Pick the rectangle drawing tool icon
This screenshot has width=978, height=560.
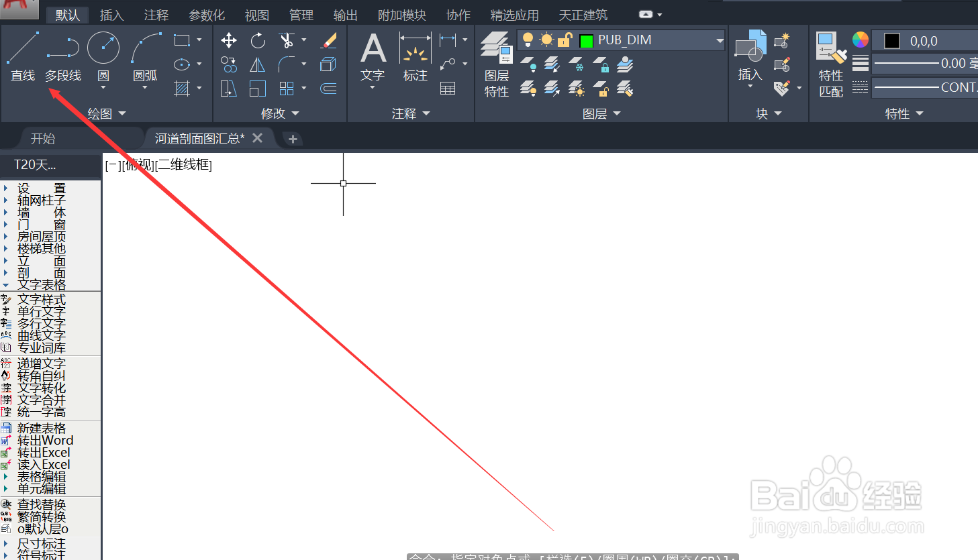click(181, 40)
